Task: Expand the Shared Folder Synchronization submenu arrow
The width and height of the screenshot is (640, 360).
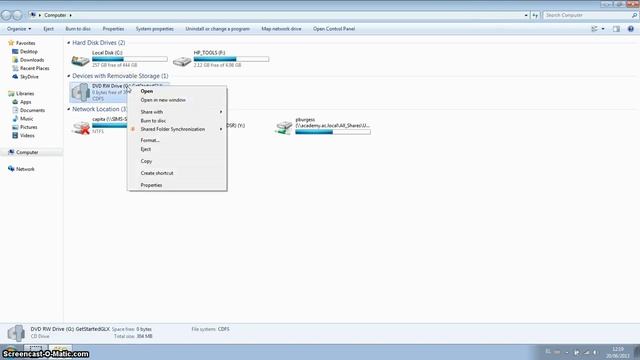Action: click(221, 129)
